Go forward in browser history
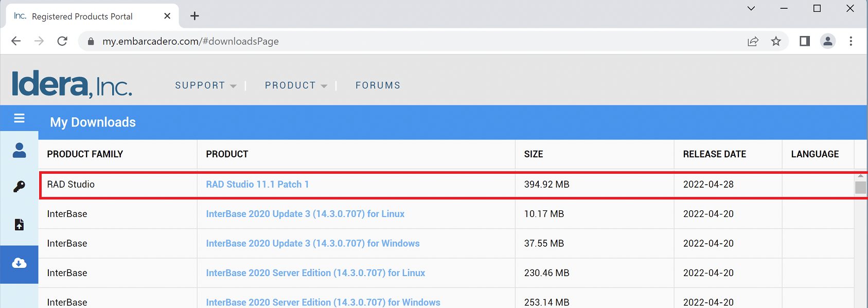 click(39, 41)
